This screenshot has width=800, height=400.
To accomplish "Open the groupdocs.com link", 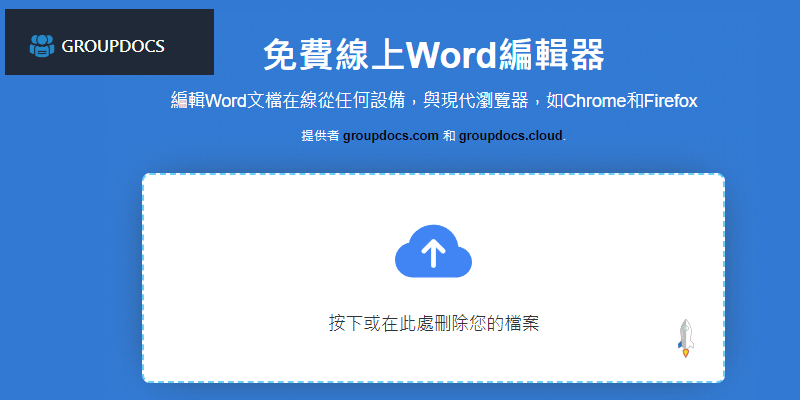I will coord(390,135).
